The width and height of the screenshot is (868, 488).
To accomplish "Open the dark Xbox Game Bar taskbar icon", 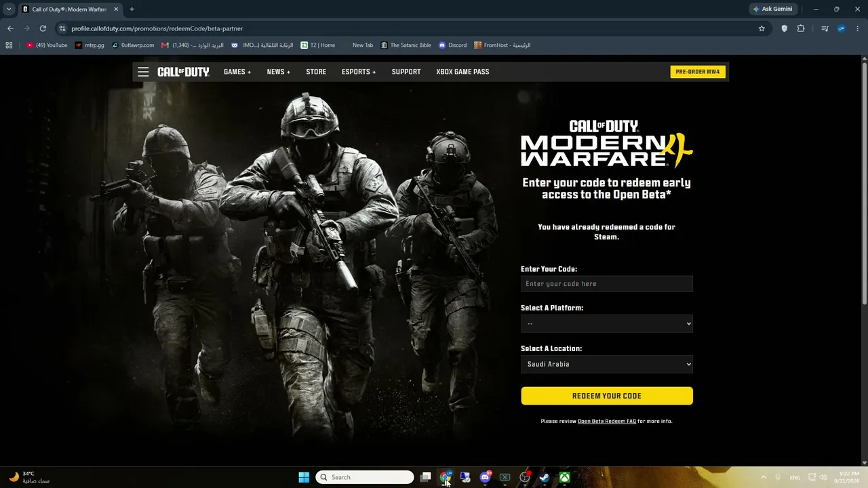I will 505,477.
